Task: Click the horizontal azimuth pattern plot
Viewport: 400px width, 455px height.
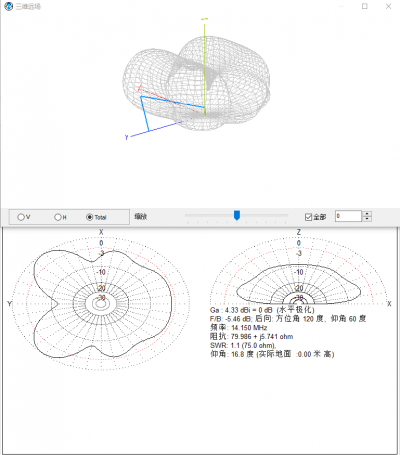Action: coord(101,303)
